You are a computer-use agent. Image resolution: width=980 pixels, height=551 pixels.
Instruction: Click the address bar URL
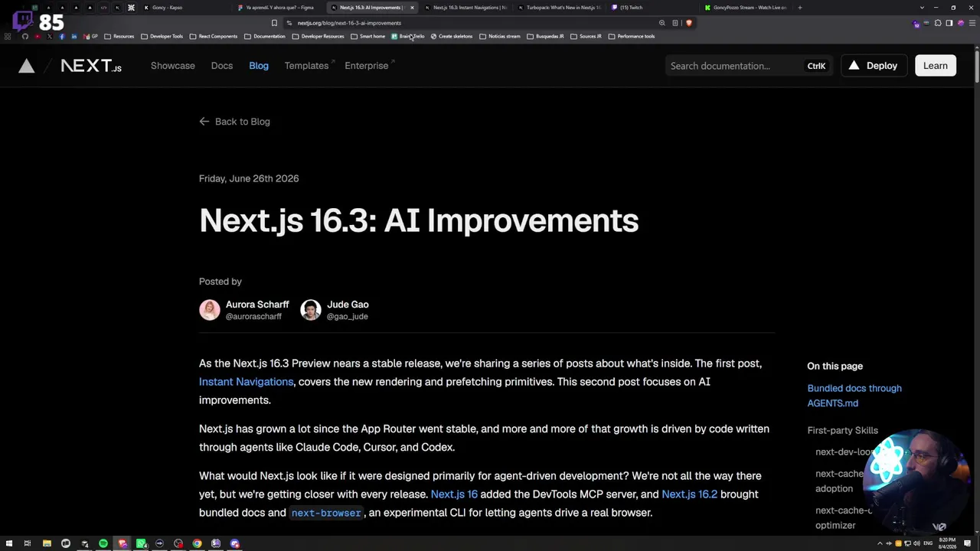pos(349,23)
